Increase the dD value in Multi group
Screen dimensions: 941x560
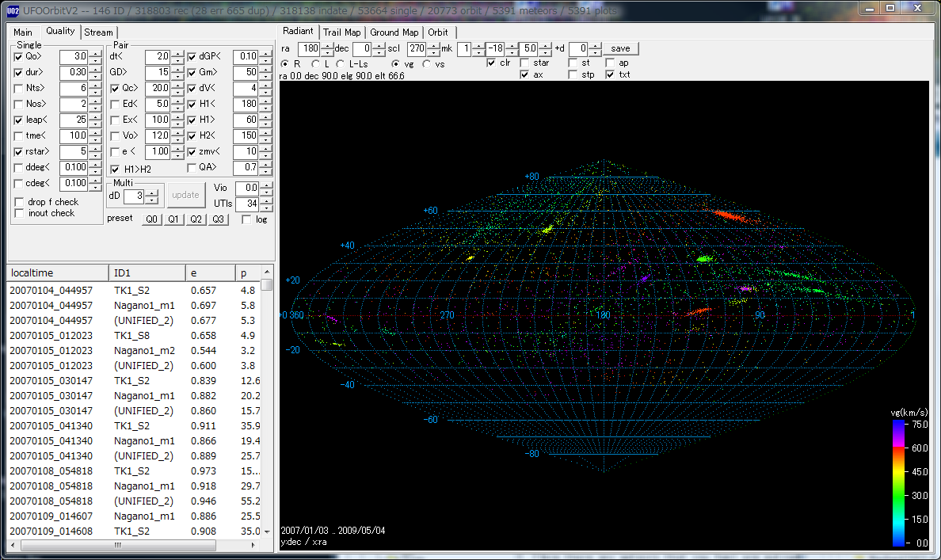click(151, 192)
